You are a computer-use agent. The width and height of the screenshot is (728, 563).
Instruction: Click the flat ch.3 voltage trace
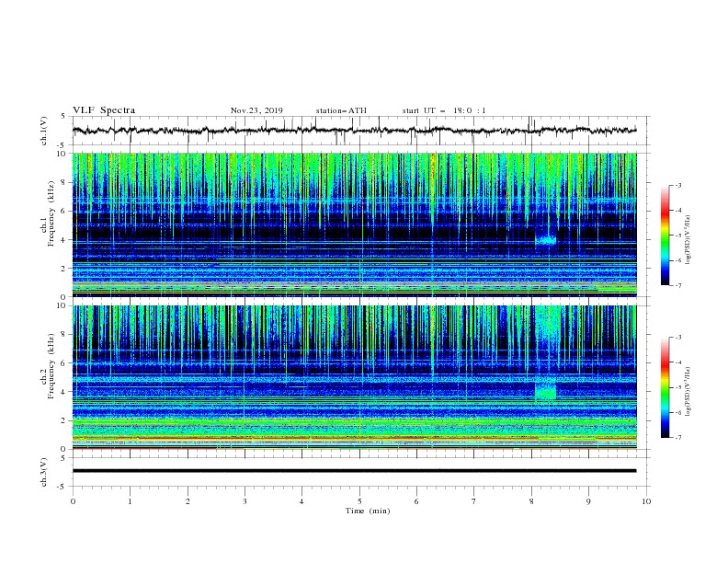coord(354,471)
